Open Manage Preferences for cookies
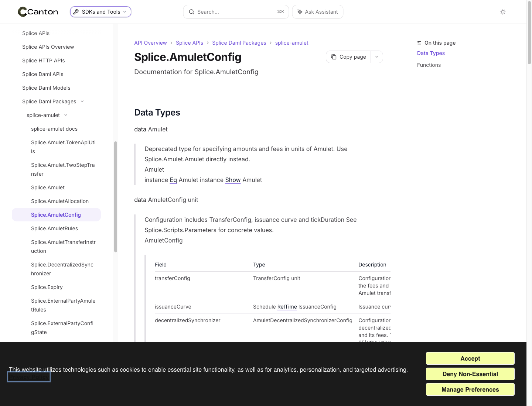This screenshot has height=406, width=532. coord(470,389)
